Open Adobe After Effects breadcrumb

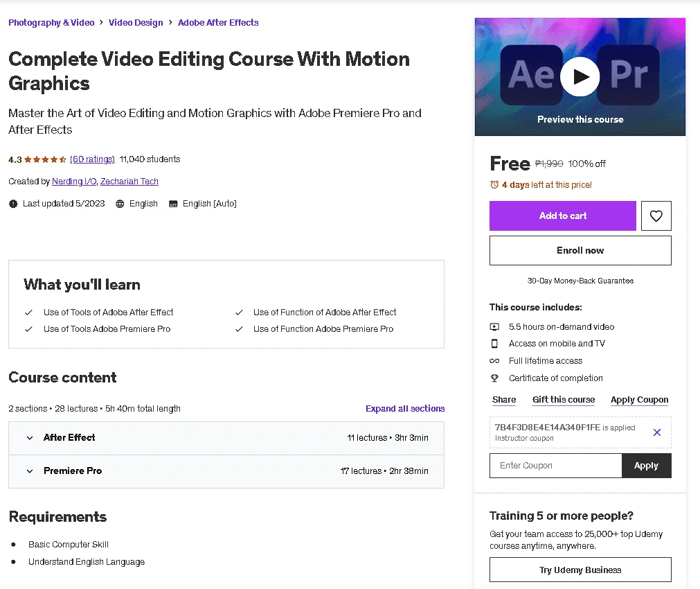pyautogui.click(x=218, y=23)
